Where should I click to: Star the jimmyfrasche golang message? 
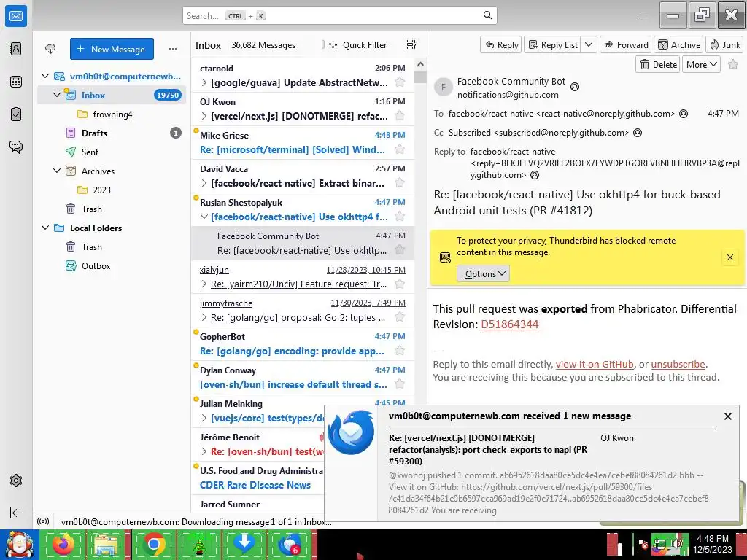coord(400,317)
